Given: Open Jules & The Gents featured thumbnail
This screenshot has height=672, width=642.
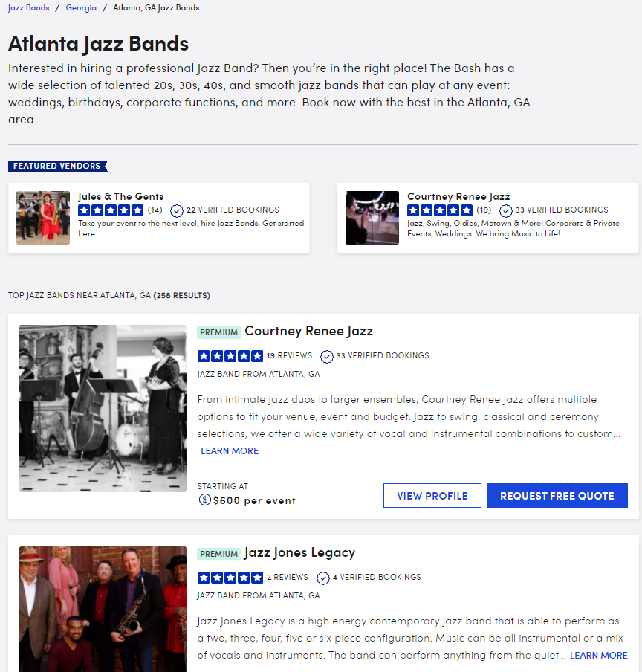Looking at the screenshot, I should [x=43, y=218].
